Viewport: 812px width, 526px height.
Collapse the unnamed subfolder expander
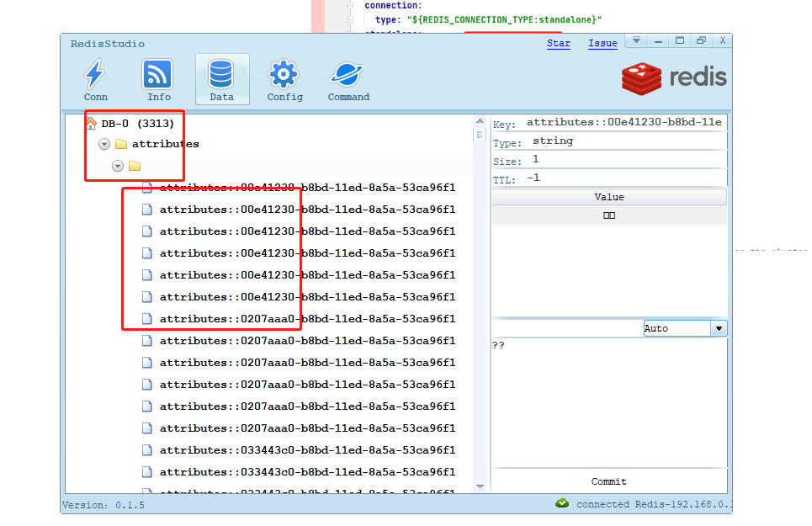tap(118, 166)
